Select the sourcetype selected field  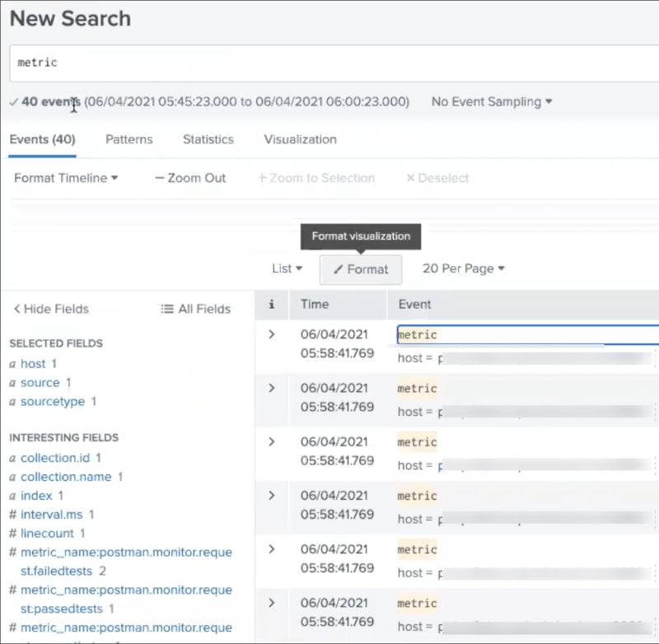(53, 402)
